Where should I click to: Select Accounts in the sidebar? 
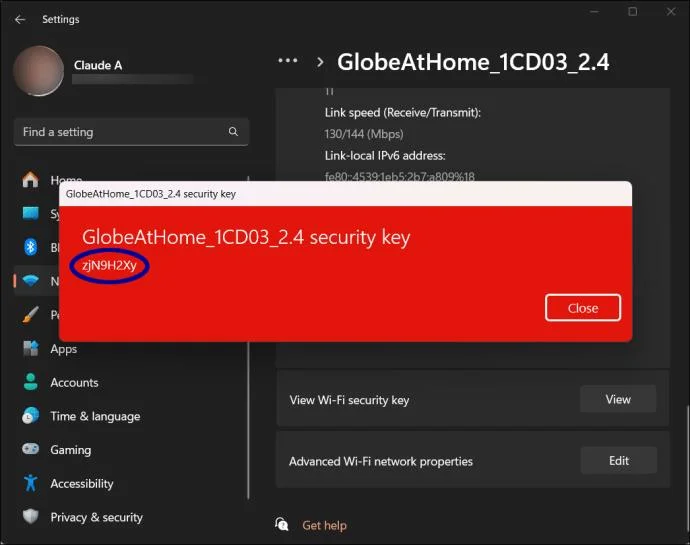tap(74, 383)
